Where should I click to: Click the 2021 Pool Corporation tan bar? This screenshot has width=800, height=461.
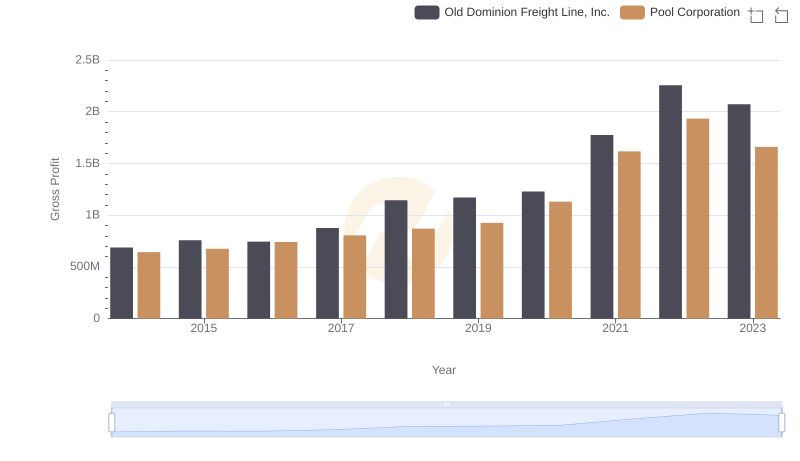[629, 235]
